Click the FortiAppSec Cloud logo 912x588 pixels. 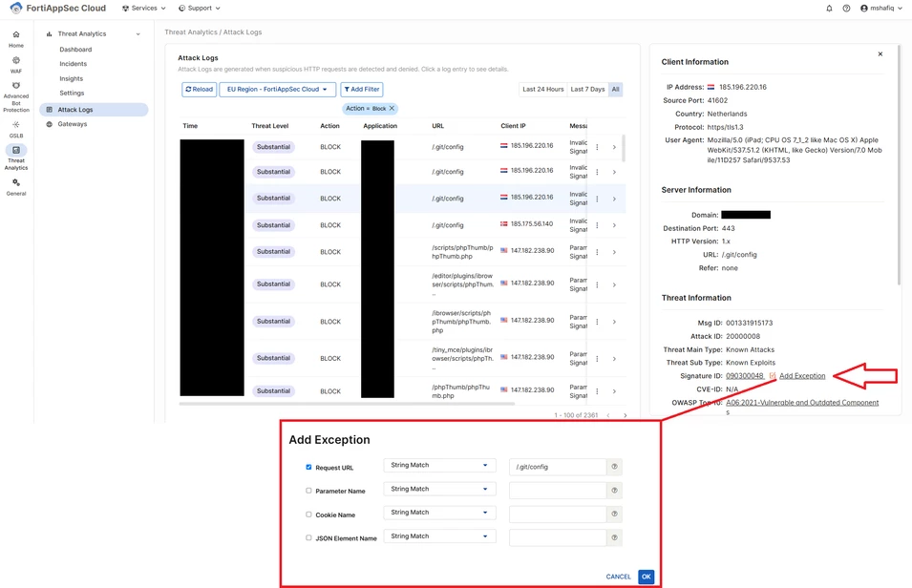click(x=58, y=9)
